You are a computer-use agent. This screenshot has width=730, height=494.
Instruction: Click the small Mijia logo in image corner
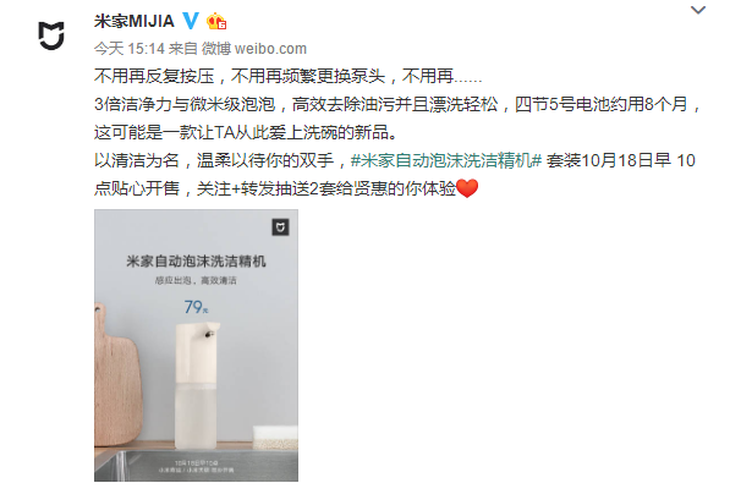280,227
